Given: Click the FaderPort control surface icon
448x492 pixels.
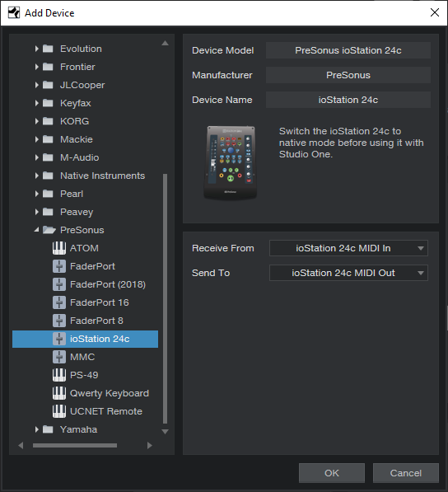Looking at the screenshot, I should click(x=59, y=266).
